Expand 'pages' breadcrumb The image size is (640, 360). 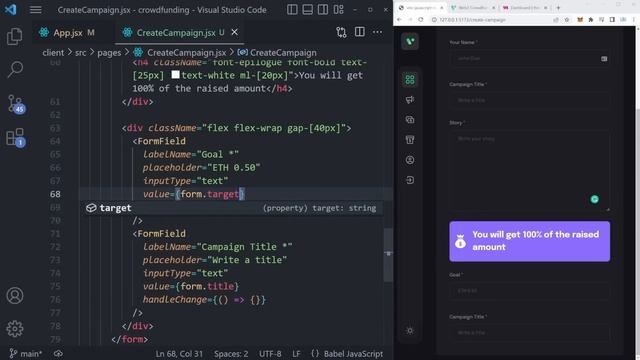(x=109, y=53)
